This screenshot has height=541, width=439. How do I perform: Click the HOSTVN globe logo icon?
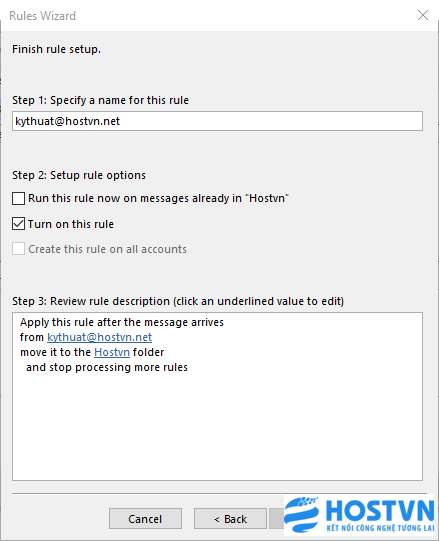point(302,514)
